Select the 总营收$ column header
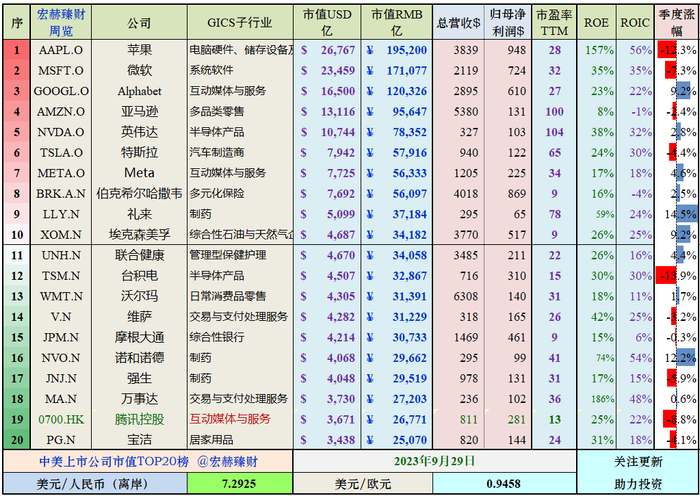This screenshot has width=700, height=496. click(458, 22)
